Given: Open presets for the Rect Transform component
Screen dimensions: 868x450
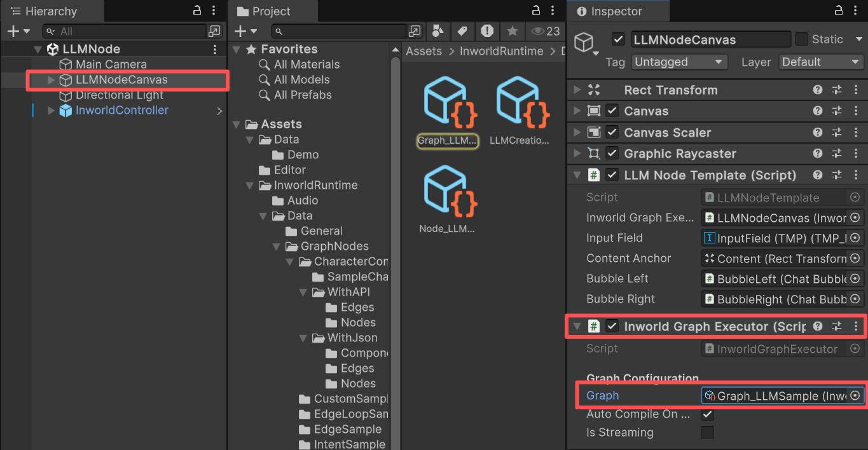Looking at the screenshot, I should (837, 90).
